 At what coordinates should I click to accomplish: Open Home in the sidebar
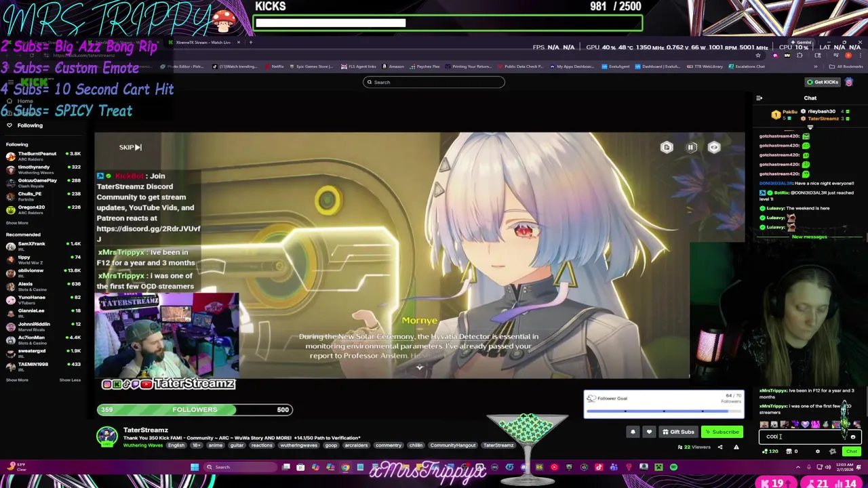(x=20, y=101)
